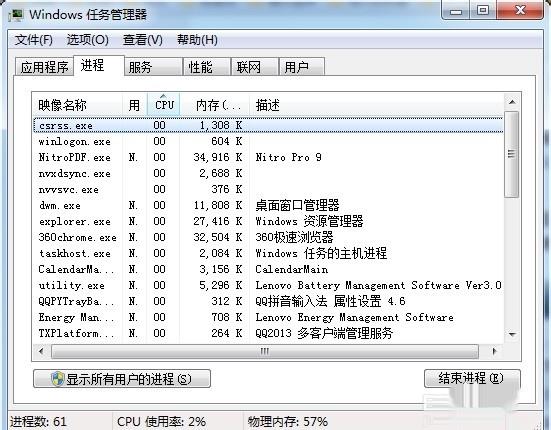The width and height of the screenshot is (551, 430).
Task: Select the Energy Man... process row
Action: (268, 317)
